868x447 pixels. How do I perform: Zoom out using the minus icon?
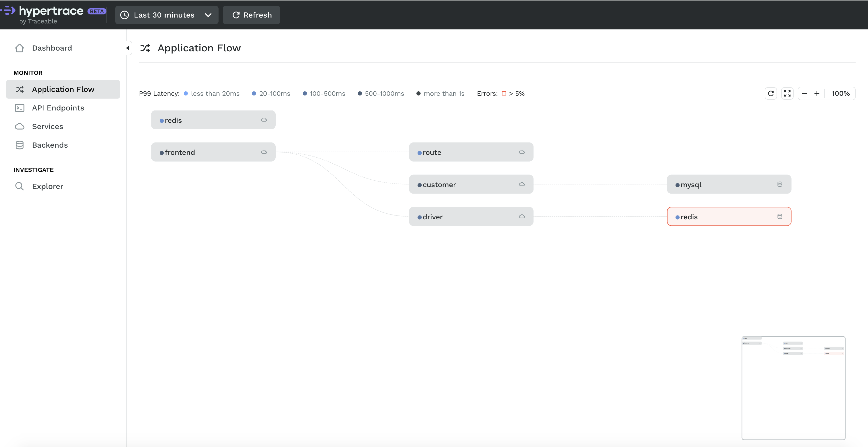(x=804, y=94)
